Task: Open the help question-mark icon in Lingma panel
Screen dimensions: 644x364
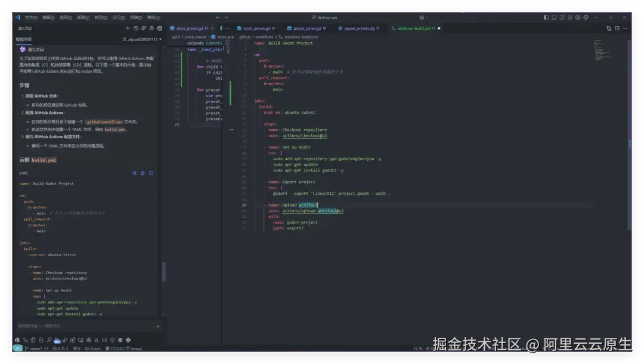Action: point(151,29)
